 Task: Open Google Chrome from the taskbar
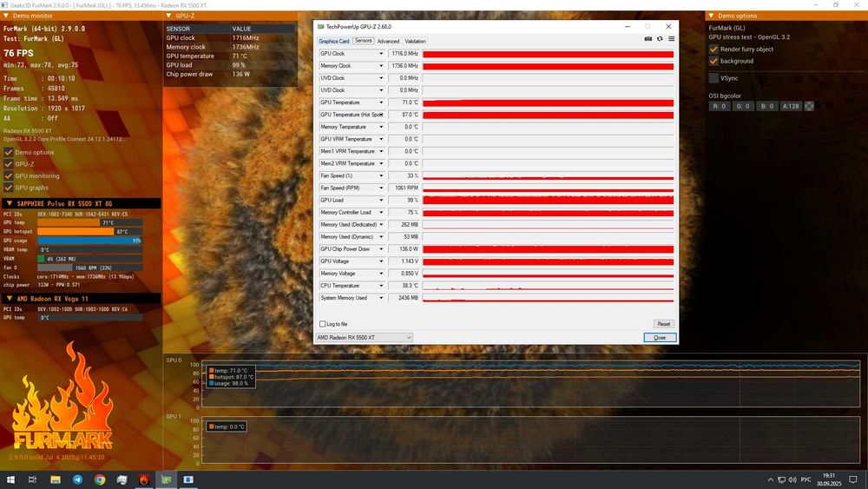point(100,479)
